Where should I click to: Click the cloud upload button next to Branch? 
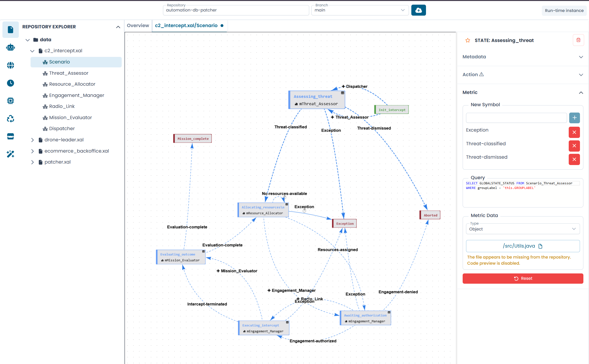tap(418, 10)
